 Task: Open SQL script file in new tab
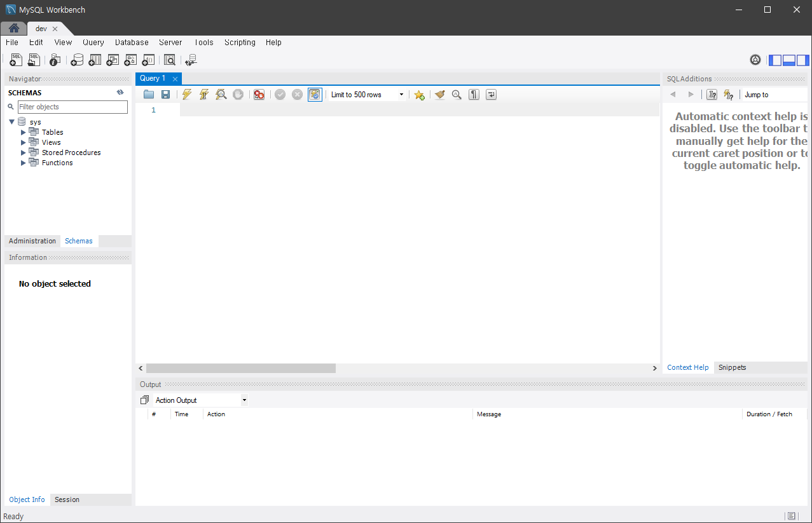pyautogui.click(x=34, y=60)
